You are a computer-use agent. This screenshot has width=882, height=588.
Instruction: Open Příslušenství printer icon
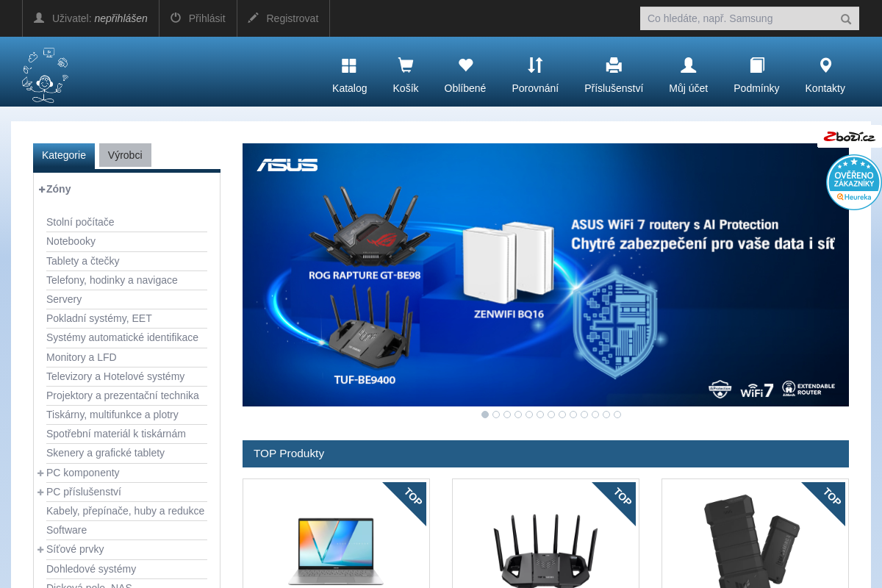coord(614,65)
